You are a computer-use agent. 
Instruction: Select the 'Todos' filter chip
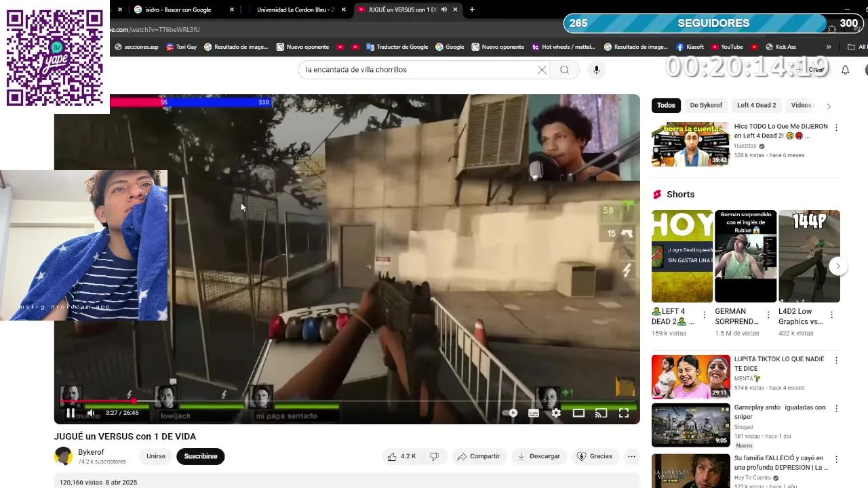[666, 105]
